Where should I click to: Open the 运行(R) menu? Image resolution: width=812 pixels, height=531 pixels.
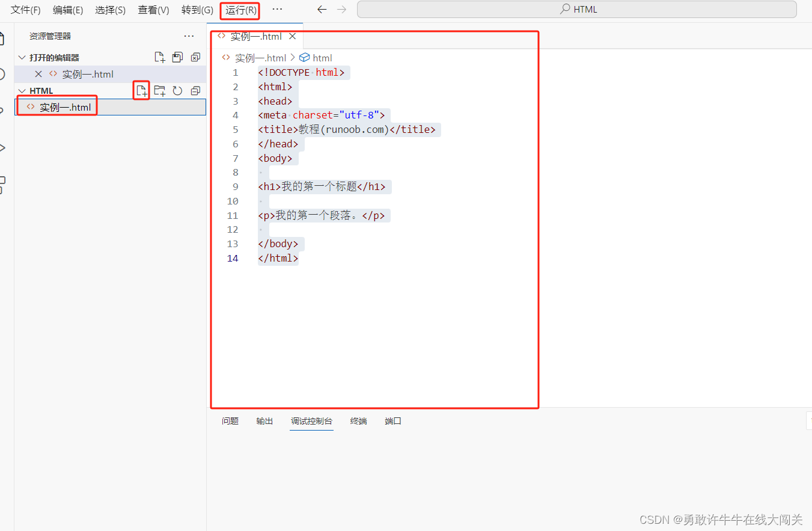[x=240, y=10]
